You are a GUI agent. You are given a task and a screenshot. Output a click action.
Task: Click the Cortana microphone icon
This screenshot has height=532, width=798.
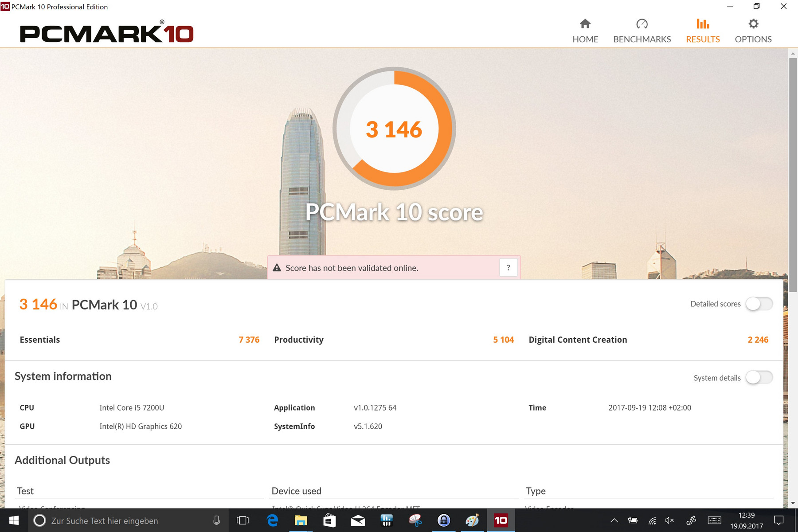coord(217,520)
